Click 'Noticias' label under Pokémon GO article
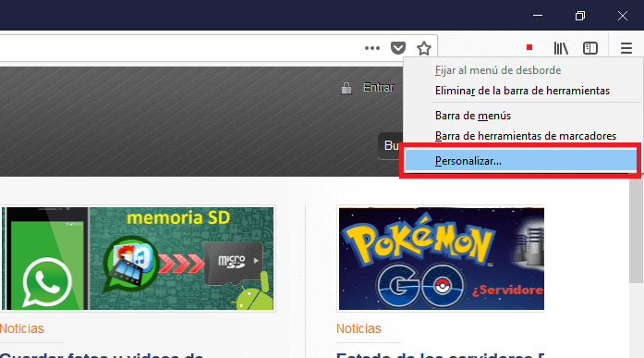 (x=358, y=328)
